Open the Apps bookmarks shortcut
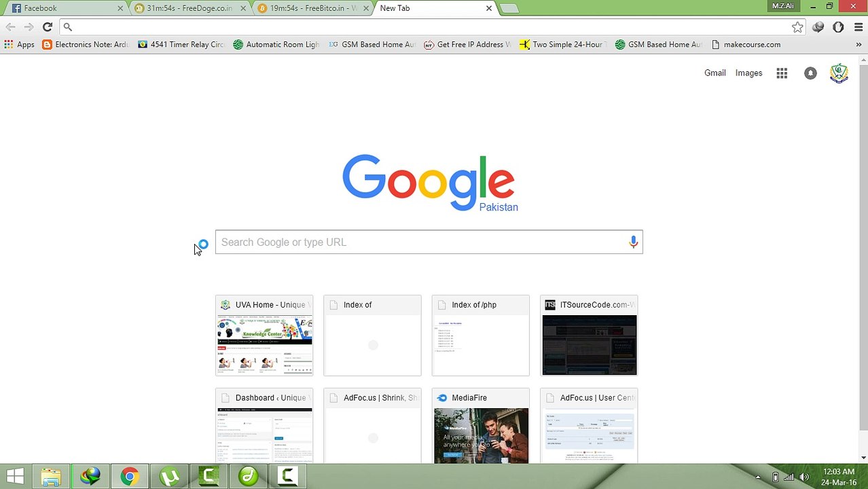This screenshot has width=868, height=489. coord(19,45)
